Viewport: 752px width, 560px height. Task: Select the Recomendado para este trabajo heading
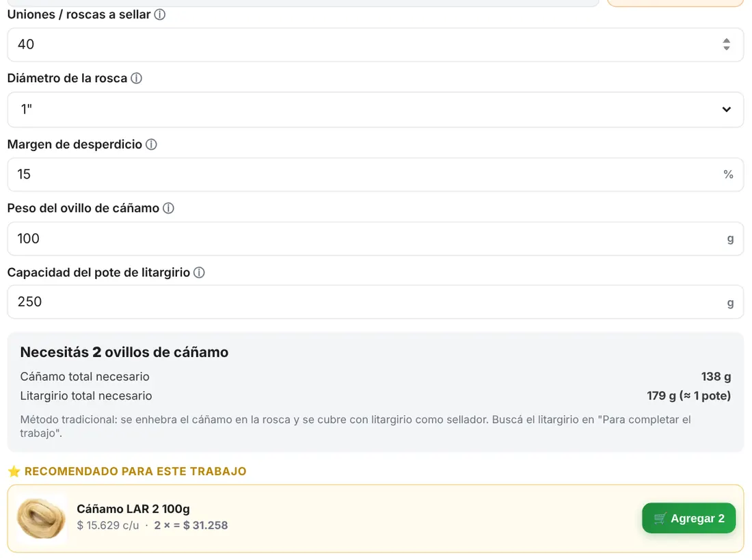click(135, 471)
